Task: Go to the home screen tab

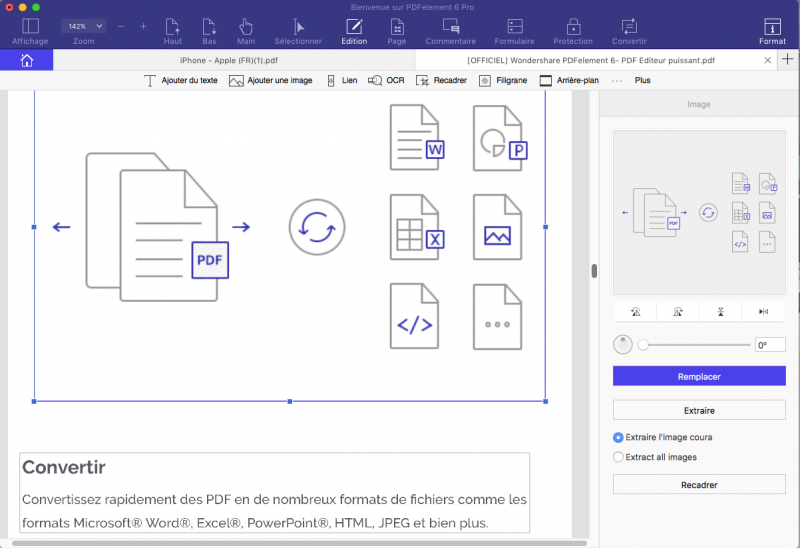Action: coord(26,60)
